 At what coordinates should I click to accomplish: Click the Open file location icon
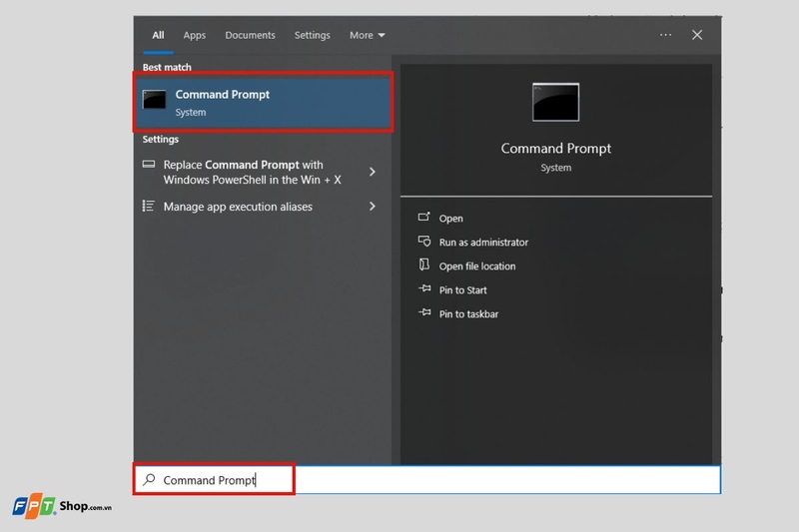pos(423,265)
